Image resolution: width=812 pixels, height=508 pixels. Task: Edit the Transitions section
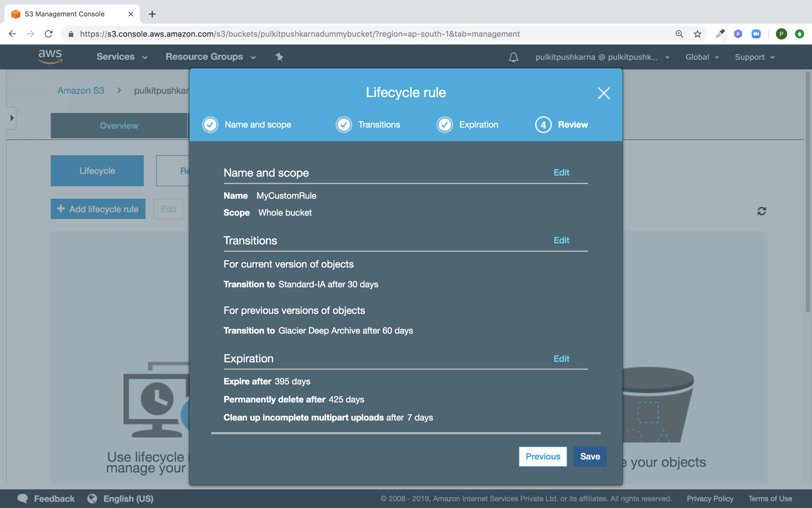pos(561,240)
